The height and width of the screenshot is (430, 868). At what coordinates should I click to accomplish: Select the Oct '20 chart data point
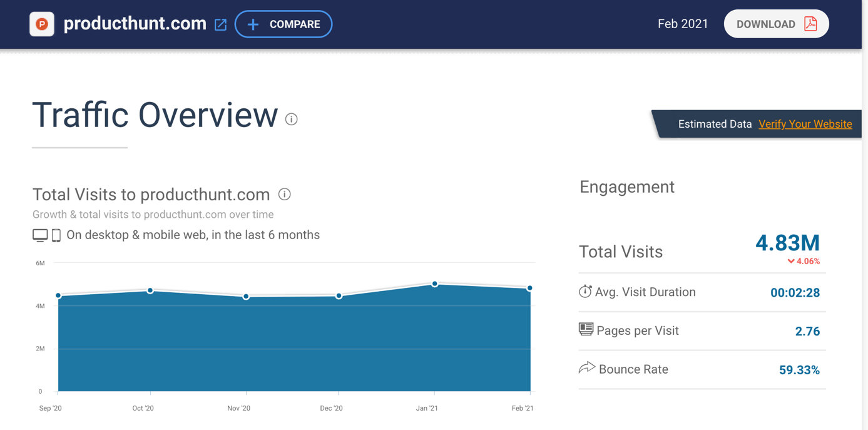[150, 290]
